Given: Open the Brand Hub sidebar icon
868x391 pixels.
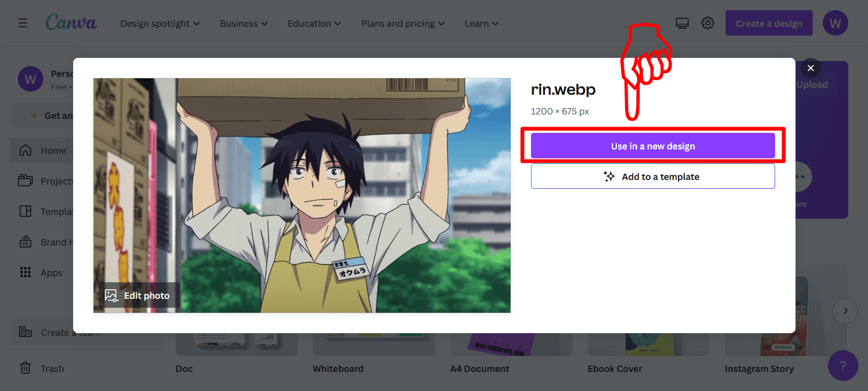Looking at the screenshot, I should click(25, 242).
